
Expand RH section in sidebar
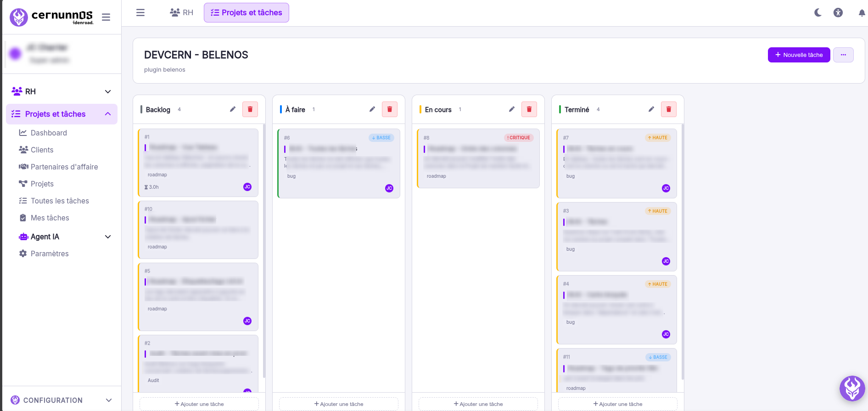click(x=62, y=91)
